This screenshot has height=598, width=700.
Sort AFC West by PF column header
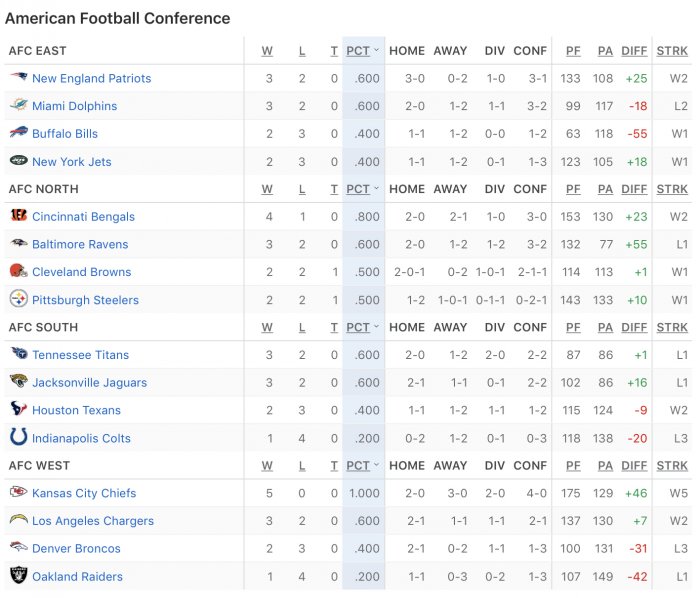(573, 466)
